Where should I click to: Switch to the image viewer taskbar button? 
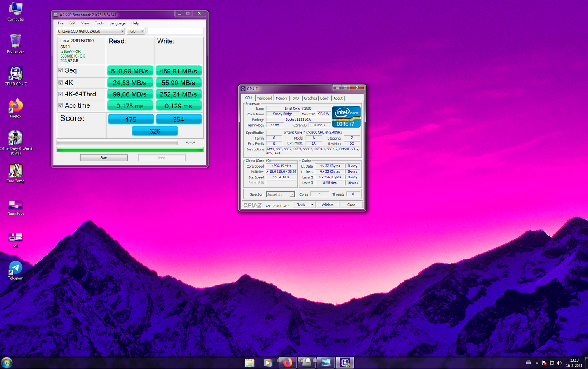pyautogui.click(x=325, y=363)
